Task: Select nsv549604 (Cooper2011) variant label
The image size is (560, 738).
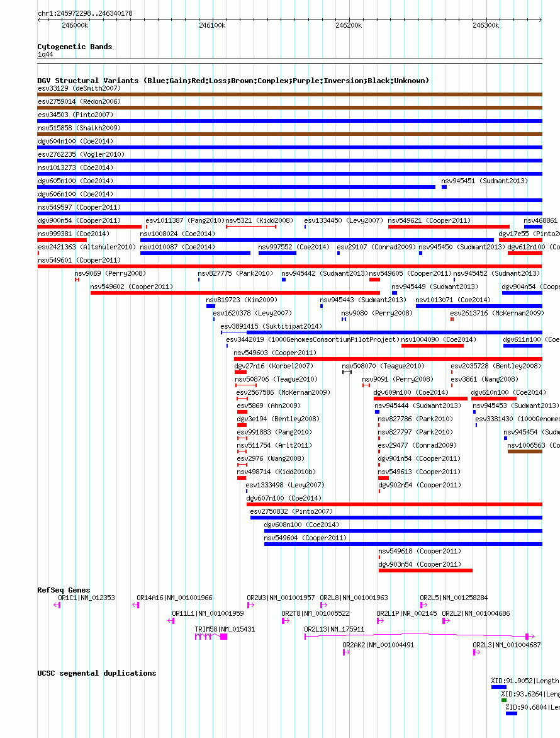Action: pos(305,537)
